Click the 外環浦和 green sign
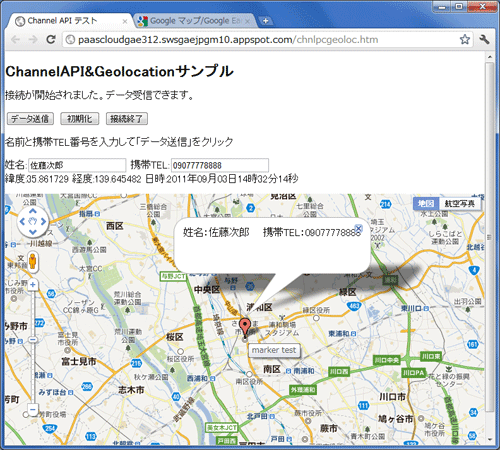Image resolution: width=500 pixels, height=450 pixels. [303, 390]
